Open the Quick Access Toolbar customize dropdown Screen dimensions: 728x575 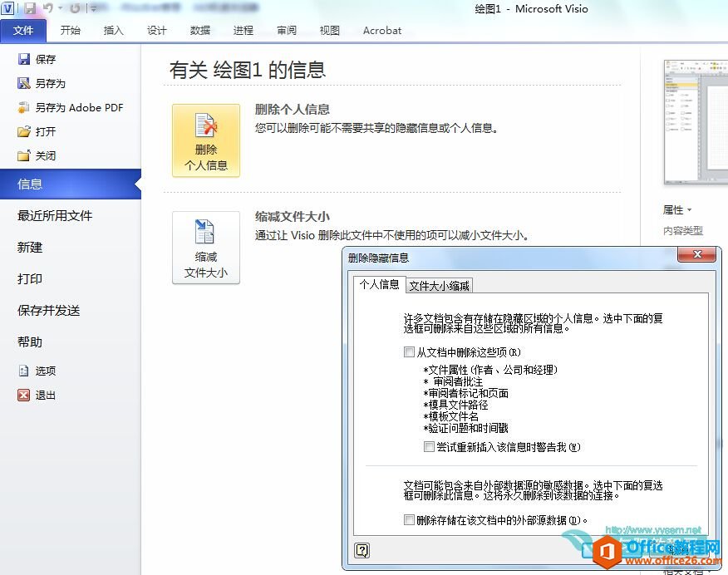point(93,7)
